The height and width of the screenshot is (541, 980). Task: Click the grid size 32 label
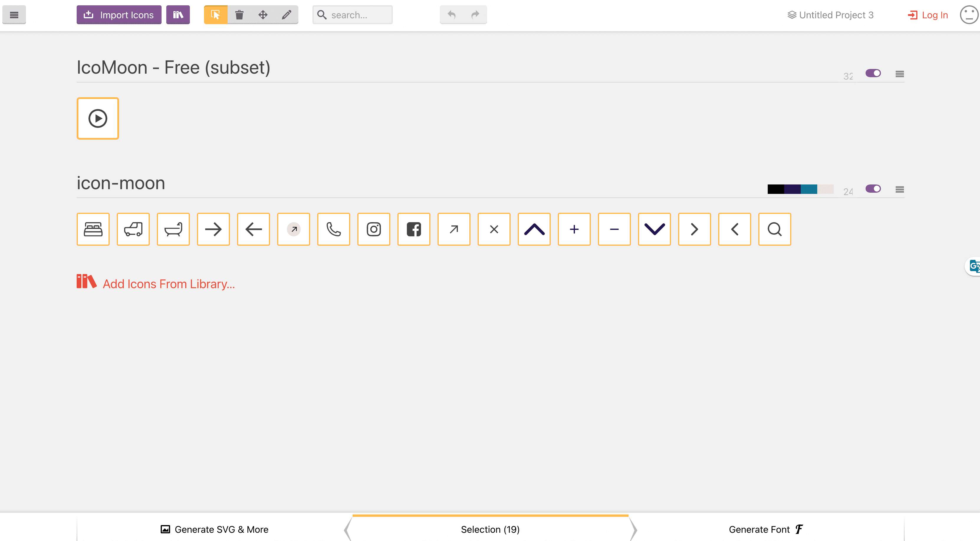[848, 76]
